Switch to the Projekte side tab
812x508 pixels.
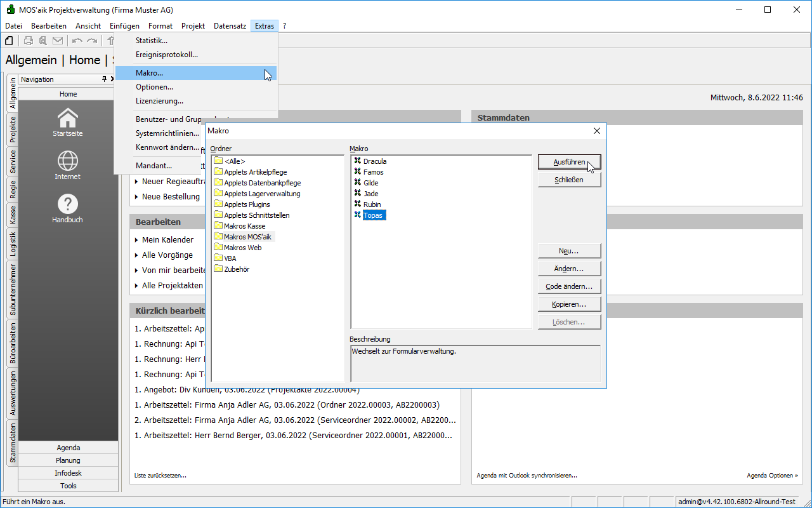coord(13,130)
